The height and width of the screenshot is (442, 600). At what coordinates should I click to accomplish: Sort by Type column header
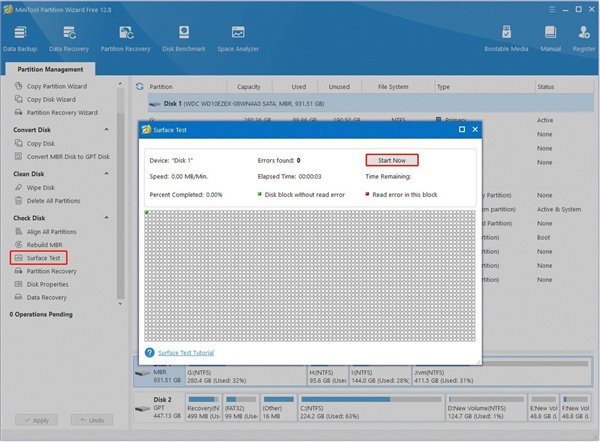[x=443, y=87]
